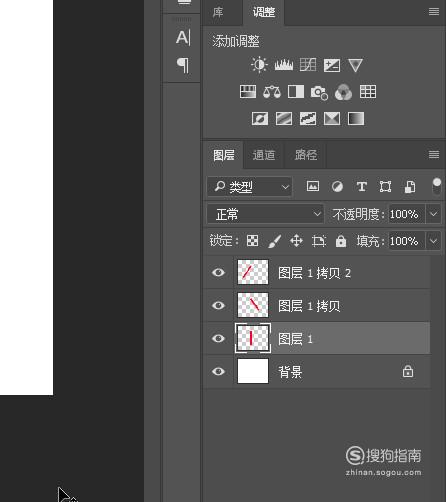Add a Brightness/Contrast adjustment
The image size is (446, 502).
point(259,65)
